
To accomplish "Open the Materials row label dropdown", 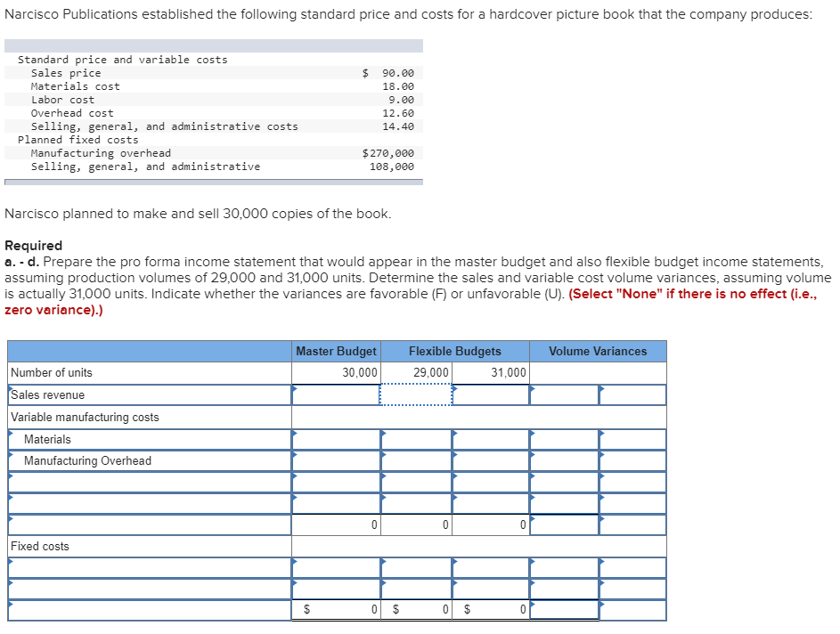I will [150, 439].
